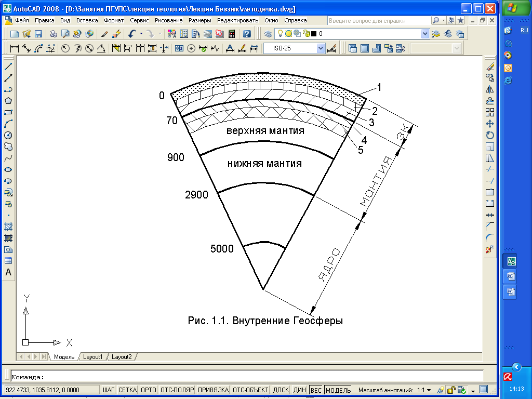
Task: Select the Rectangle drawing tool
Action: [8, 112]
